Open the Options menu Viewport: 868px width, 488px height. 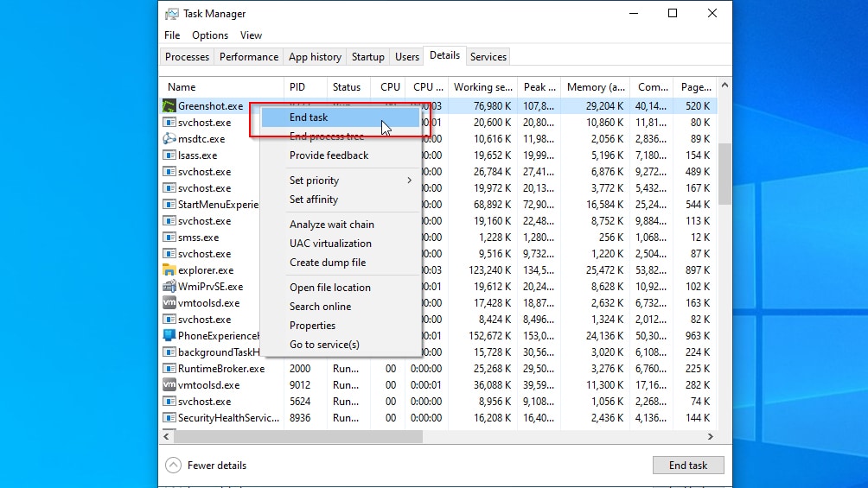(x=210, y=35)
